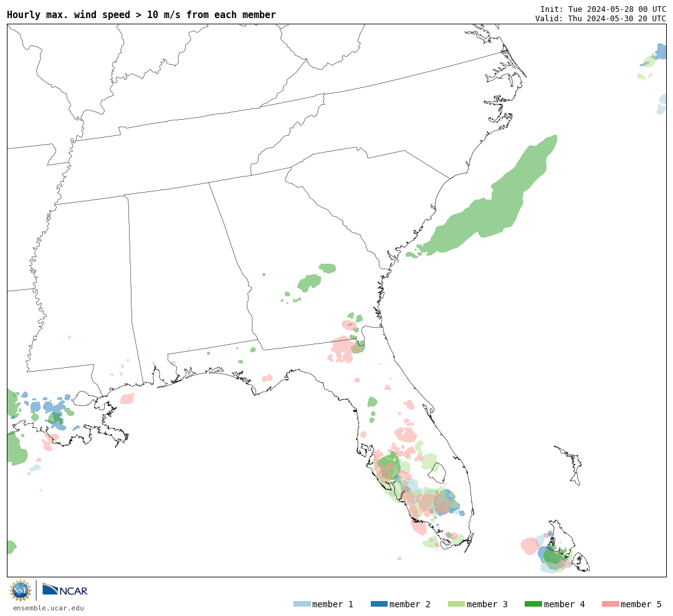Click the member 1 light blue swatch
This screenshot has height=616, width=673.
pyautogui.click(x=302, y=604)
